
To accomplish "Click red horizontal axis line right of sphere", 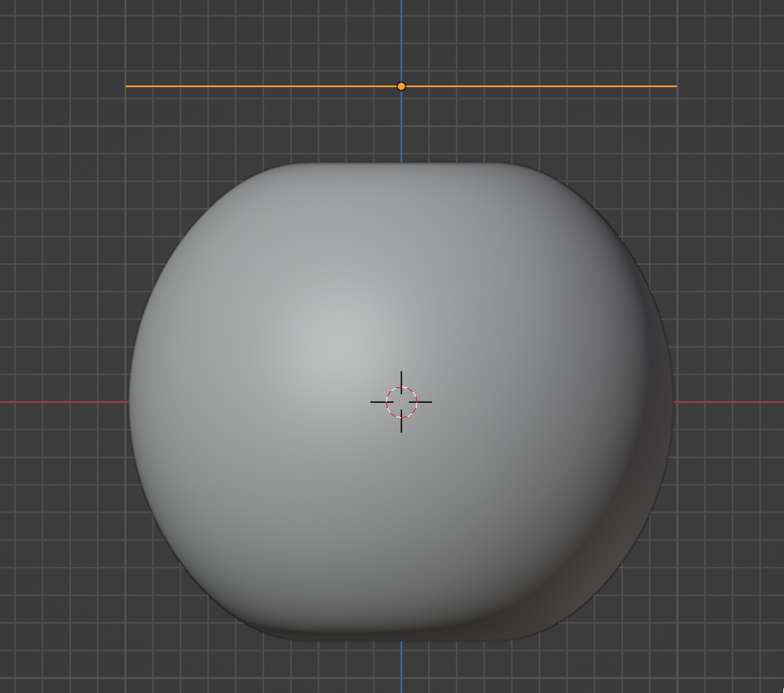I will coord(728,401).
